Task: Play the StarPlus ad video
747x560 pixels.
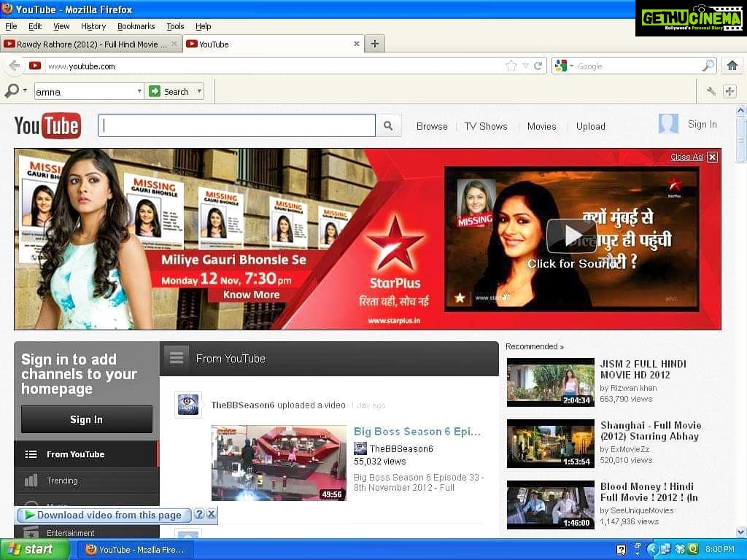Action: coord(571,236)
